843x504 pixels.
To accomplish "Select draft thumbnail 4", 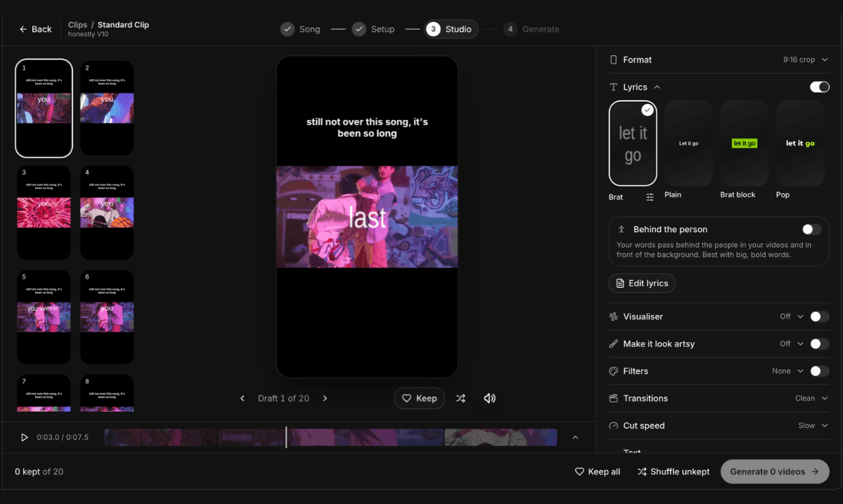I will 107,212.
